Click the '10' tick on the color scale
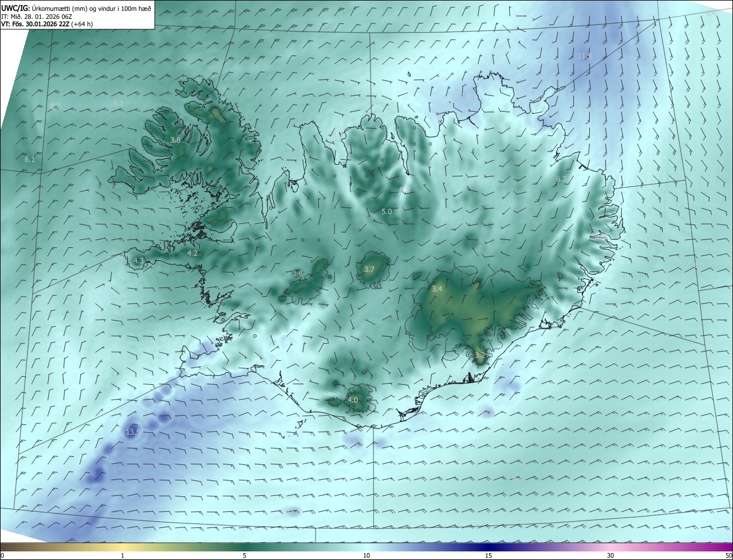The image size is (733, 560). (x=366, y=555)
